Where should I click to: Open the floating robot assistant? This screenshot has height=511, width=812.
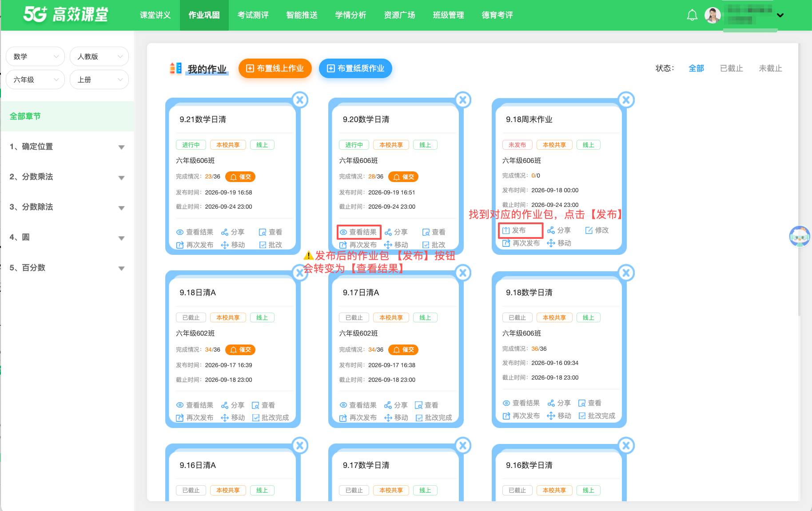point(800,236)
